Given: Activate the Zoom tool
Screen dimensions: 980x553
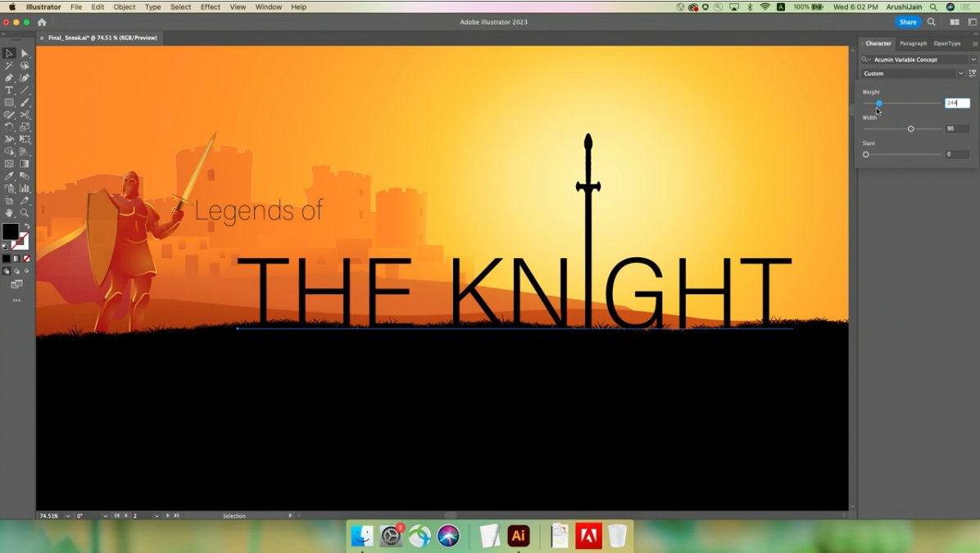Looking at the screenshot, I should (25, 213).
